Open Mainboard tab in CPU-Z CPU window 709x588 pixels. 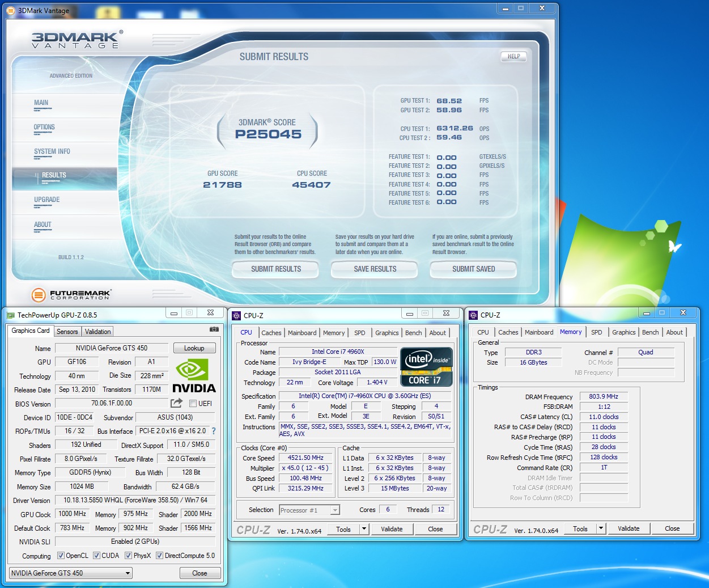[302, 333]
